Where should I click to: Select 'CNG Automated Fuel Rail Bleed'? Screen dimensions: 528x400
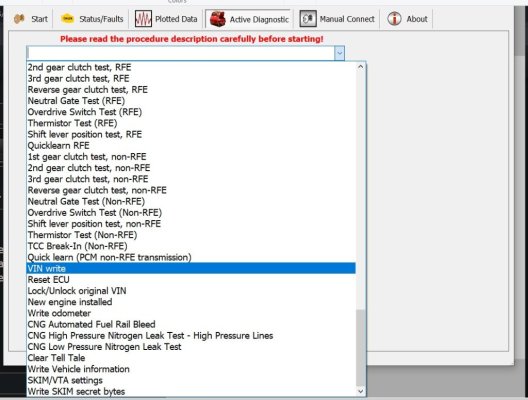coord(191,324)
